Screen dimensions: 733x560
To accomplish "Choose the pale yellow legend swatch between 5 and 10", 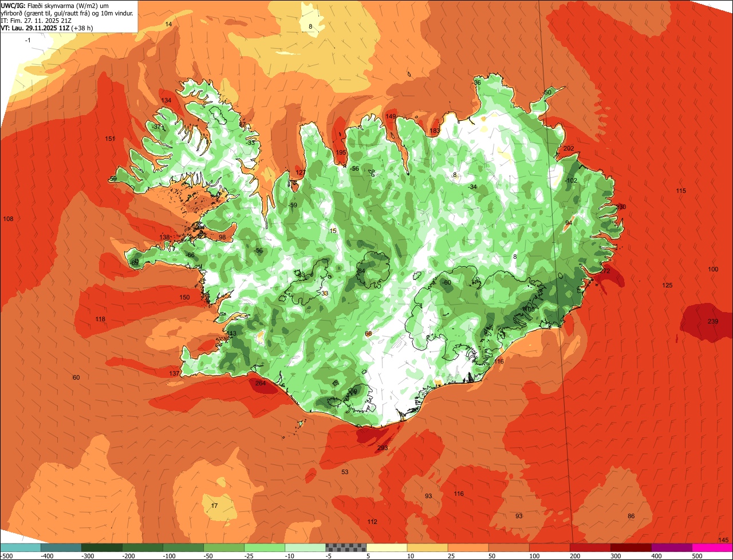I will point(387,547).
